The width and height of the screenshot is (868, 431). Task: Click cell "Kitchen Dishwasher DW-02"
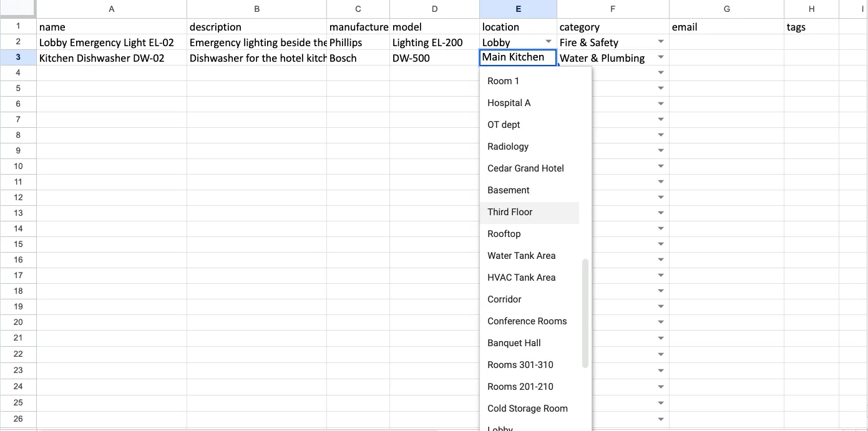tap(112, 58)
